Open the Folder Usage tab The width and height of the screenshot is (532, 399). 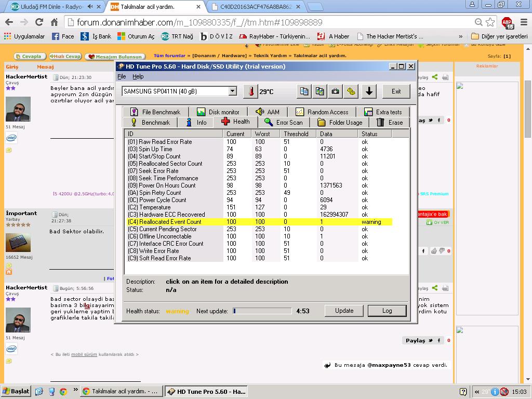coord(340,123)
